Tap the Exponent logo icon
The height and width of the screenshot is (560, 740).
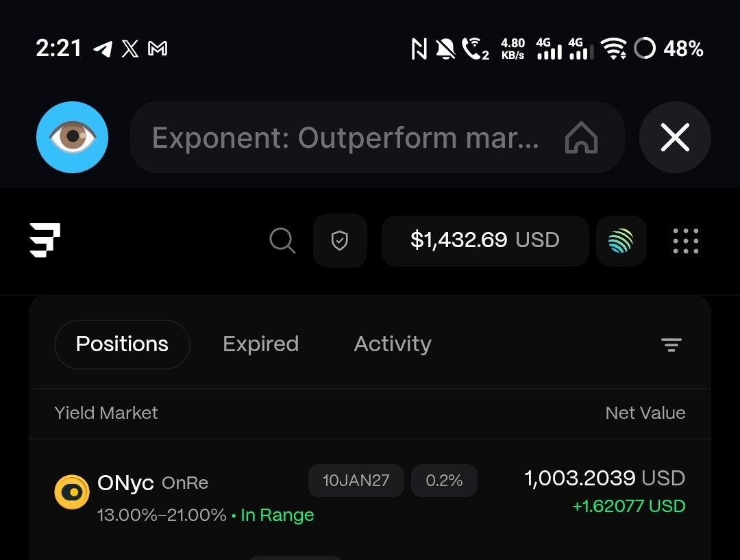45,240
